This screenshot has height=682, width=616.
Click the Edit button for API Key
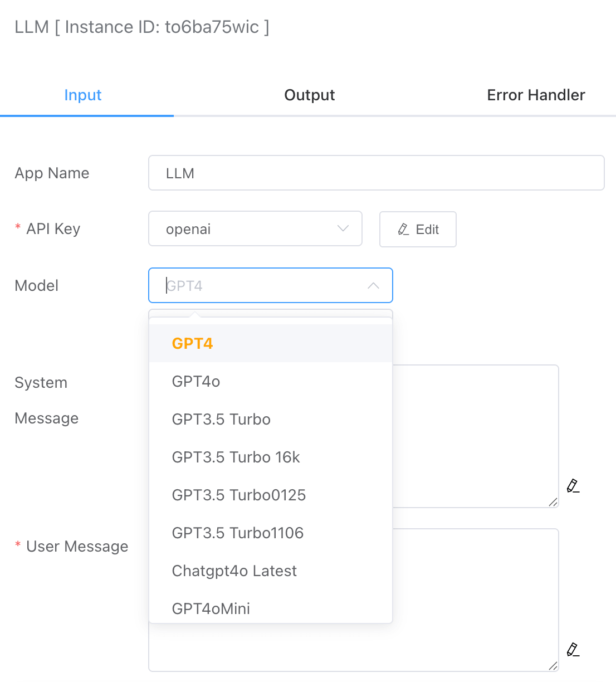(x=418, y=229)
